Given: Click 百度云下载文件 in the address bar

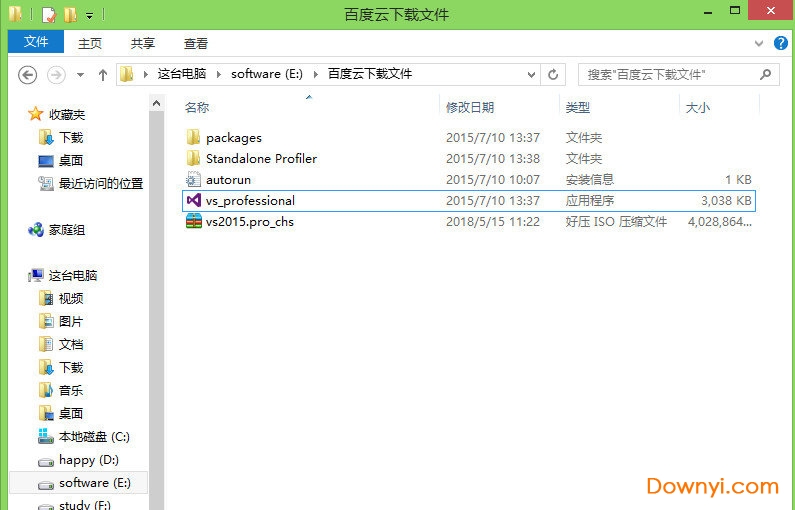Looking at the screenshot, I should tap(370, 74).
